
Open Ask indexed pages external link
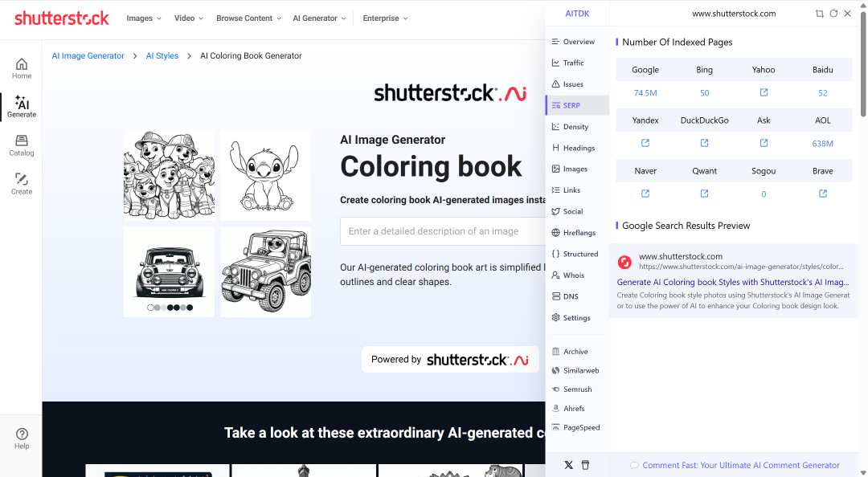click(764, 143)
